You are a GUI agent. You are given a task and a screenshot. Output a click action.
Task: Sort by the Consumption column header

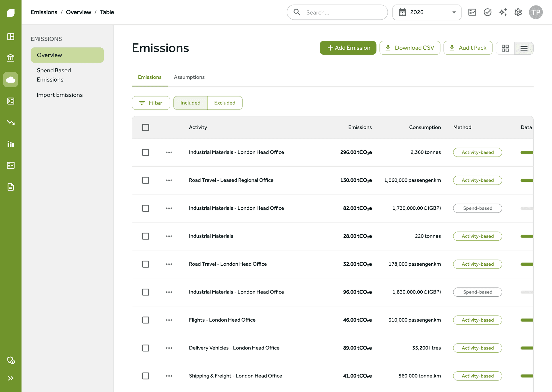point(425,128)
